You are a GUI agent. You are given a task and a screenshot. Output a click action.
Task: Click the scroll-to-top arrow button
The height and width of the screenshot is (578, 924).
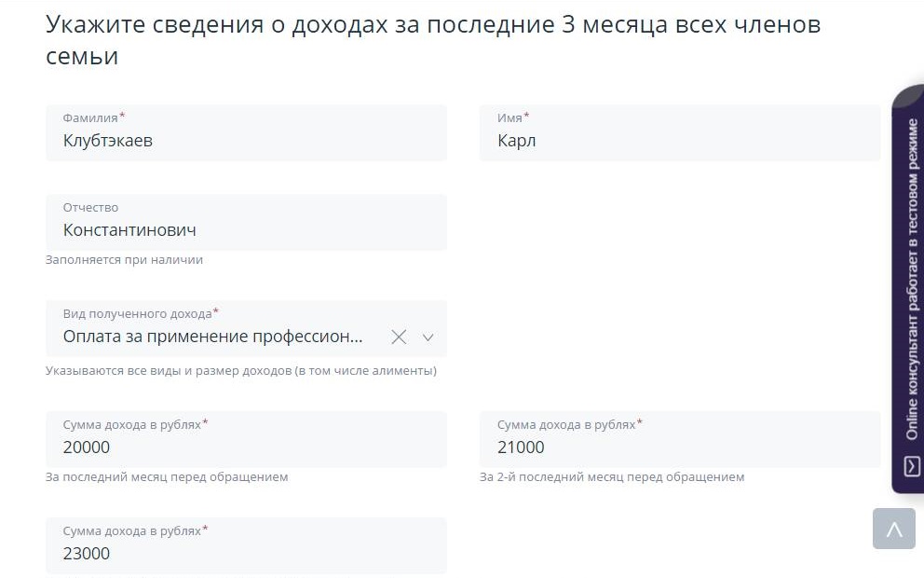tap(893, 530)
